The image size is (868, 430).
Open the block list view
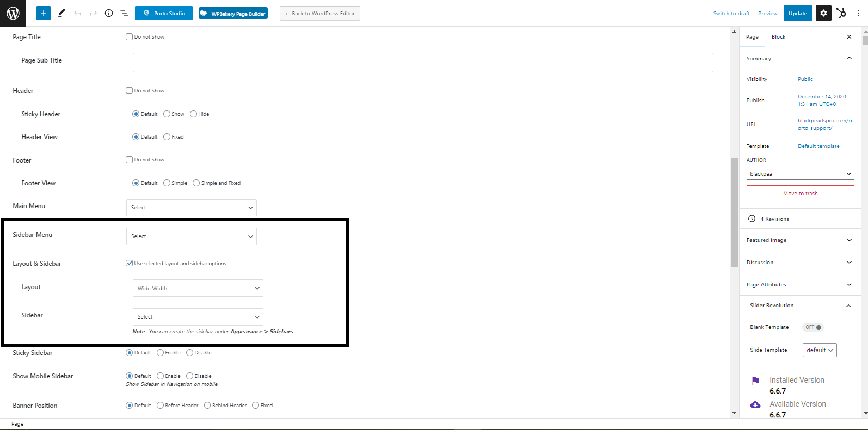(x=124, y=13)
